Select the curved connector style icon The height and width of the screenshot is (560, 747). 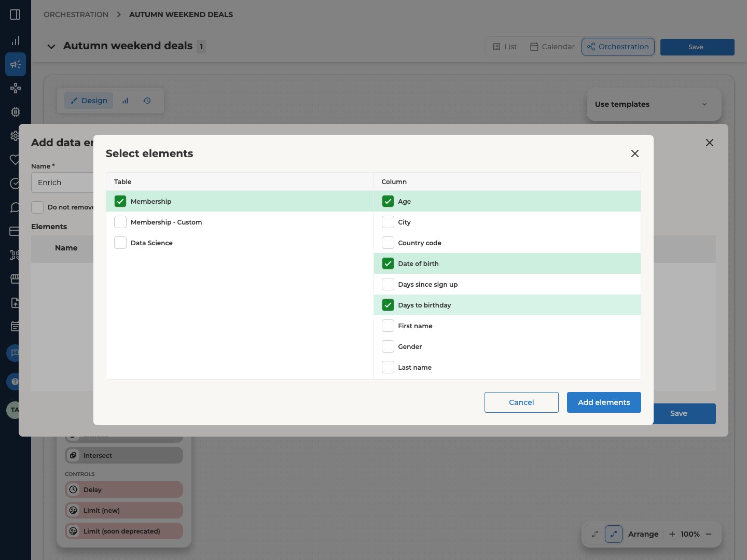(x=614, y=534)
